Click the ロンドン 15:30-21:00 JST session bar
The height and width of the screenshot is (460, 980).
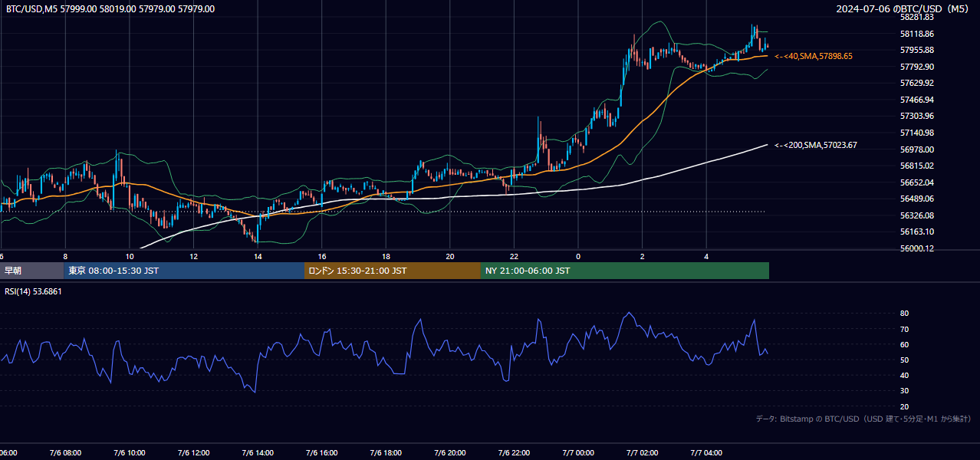393,271
